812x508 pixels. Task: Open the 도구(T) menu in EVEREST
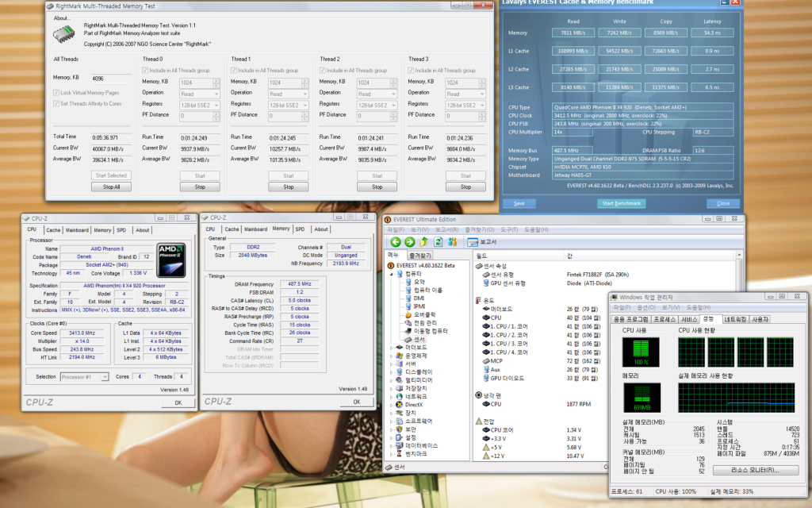[x=510, y=229]
